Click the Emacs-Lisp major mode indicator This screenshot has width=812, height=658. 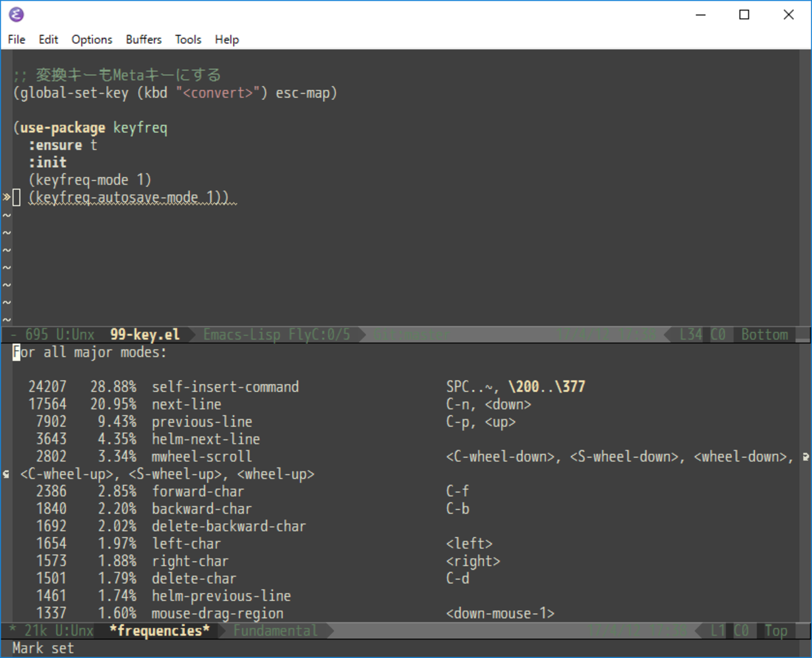[241, 335]
